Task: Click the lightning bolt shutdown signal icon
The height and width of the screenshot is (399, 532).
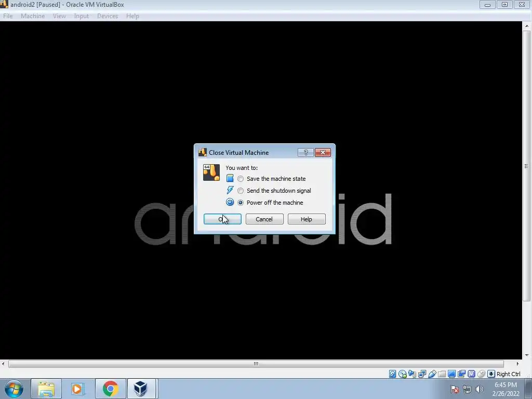Action: [x=230, y=190]
